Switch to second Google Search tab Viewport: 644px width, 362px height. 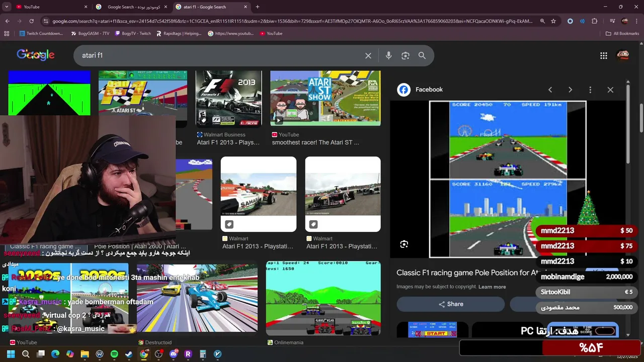click(x=132, y=7)
